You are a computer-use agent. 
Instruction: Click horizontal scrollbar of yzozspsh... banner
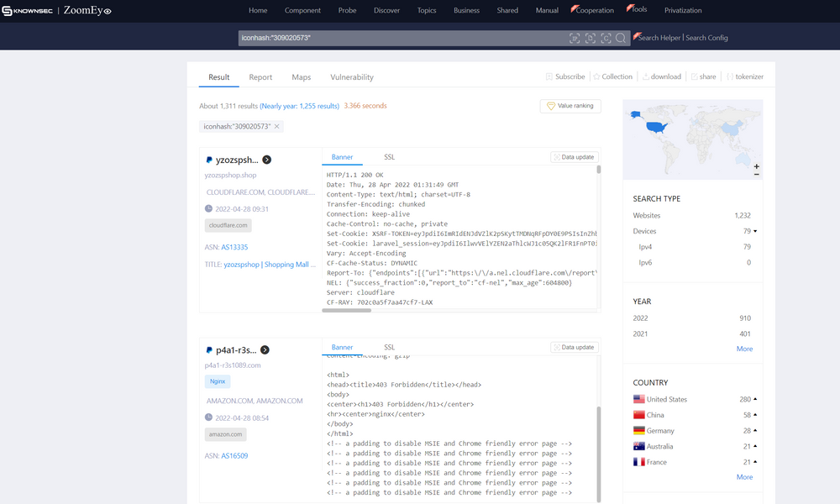[347, 310]
